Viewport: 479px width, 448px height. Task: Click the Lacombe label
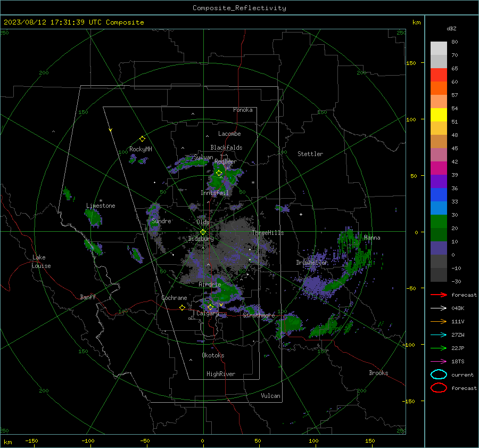229,134
